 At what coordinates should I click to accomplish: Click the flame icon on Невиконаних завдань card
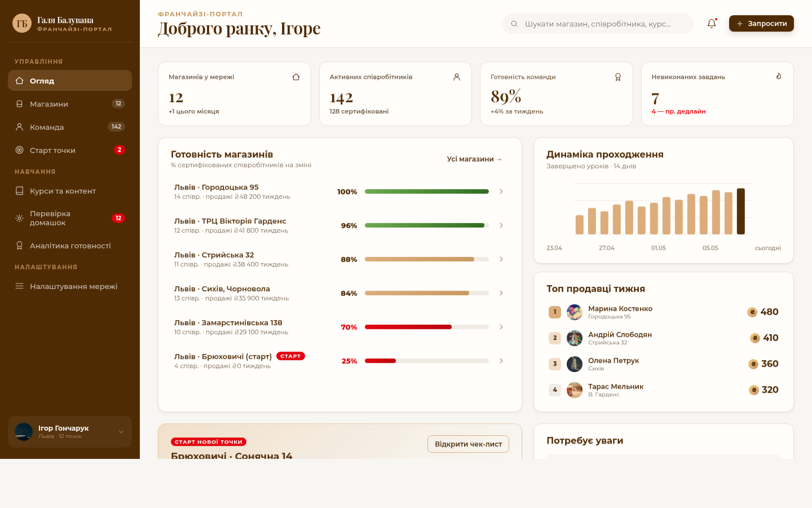[x=779, y=76]
